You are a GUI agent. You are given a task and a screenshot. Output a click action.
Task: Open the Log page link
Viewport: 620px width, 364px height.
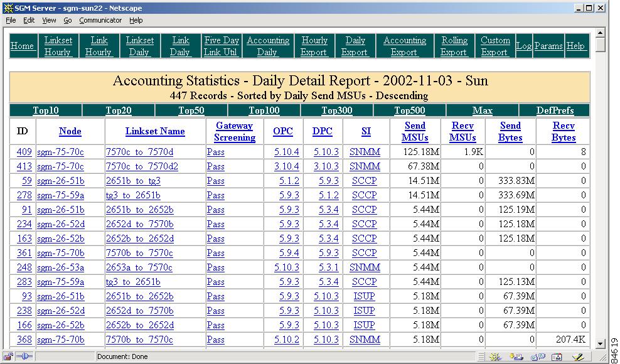click(524, 46)
